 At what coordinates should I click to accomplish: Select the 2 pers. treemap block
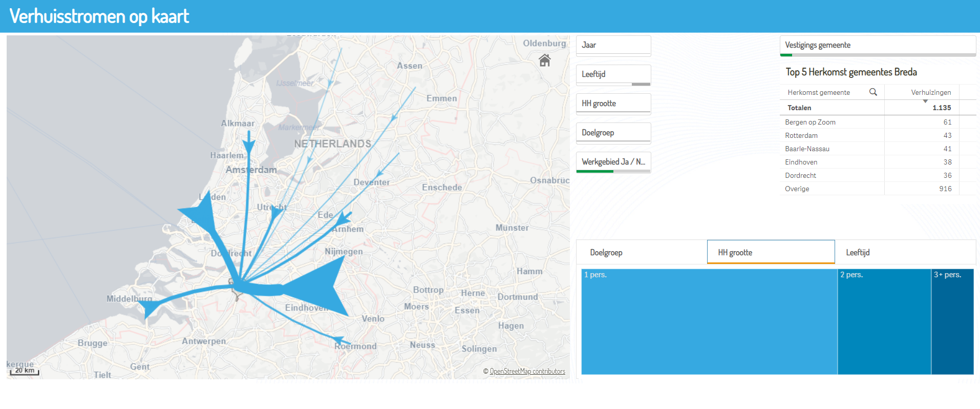[884, 322]
